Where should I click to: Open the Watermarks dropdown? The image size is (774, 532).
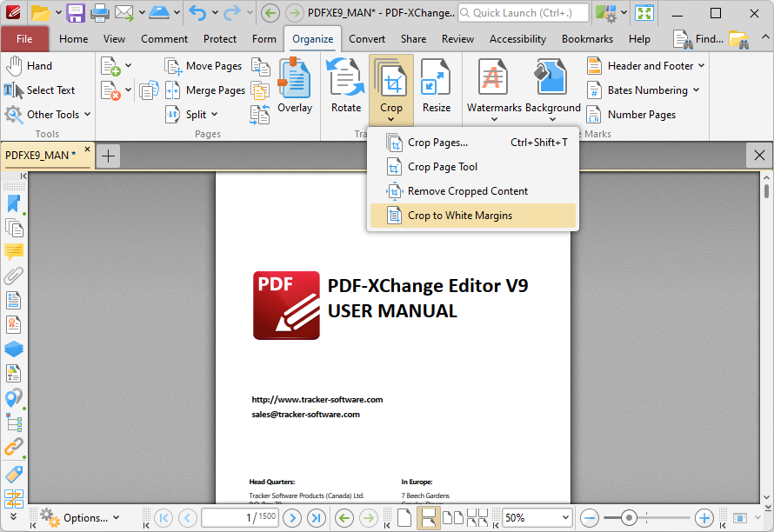coord(494,90)
